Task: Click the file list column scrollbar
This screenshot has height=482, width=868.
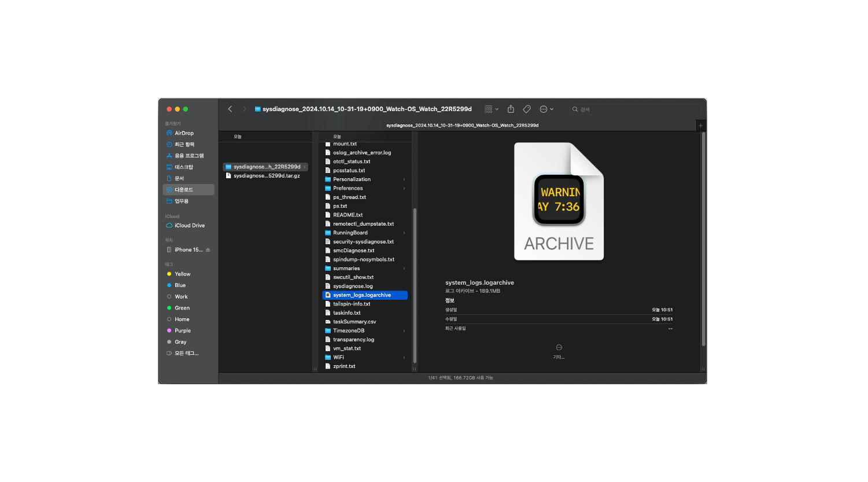Action: 415,286
